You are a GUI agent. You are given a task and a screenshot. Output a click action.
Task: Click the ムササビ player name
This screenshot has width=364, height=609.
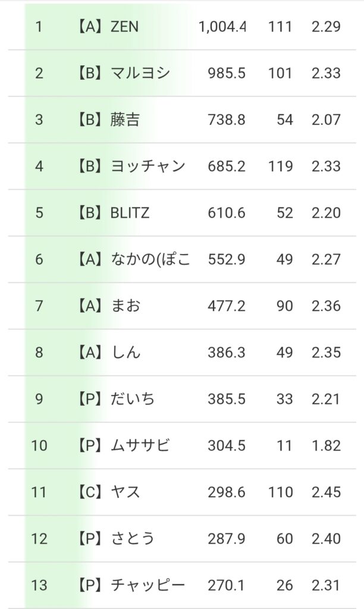pos(140,445)
